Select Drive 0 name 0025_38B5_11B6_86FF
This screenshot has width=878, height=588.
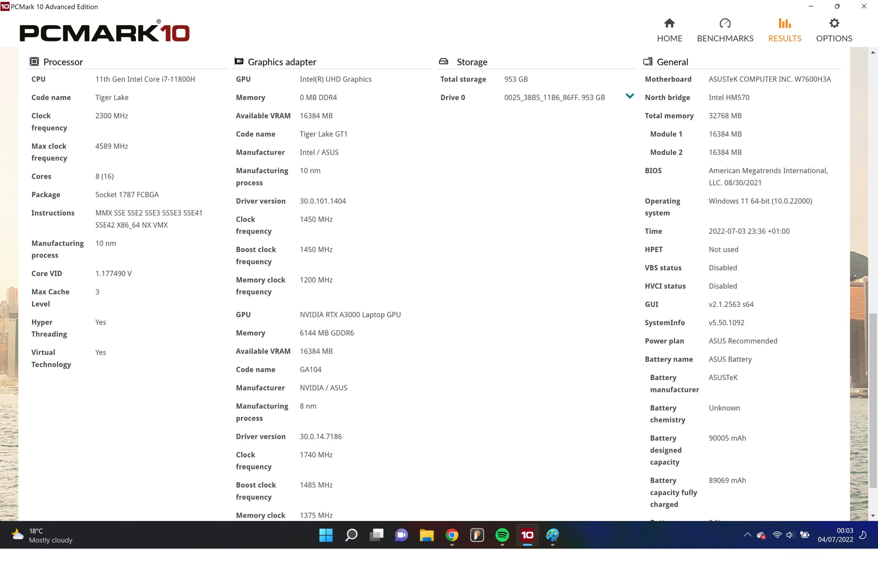tap(541, 97)
